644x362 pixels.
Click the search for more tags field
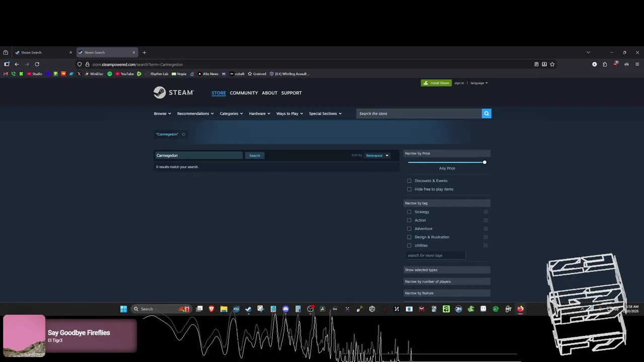435,255
